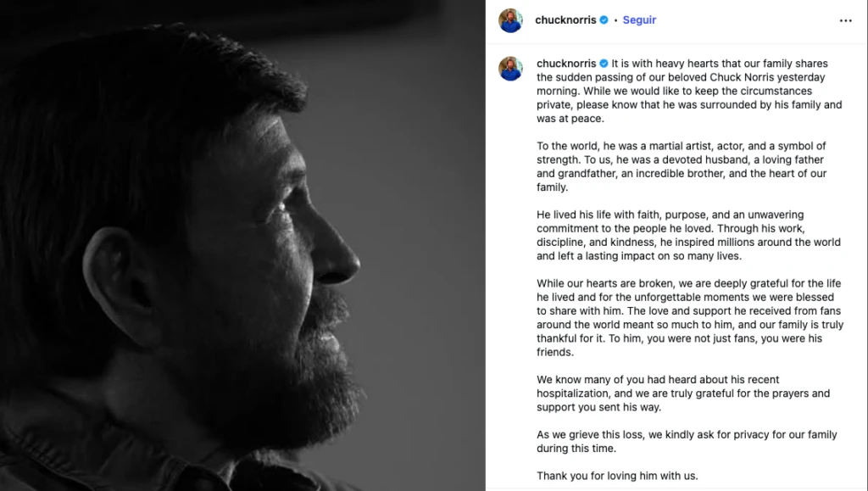Open chucknorris profile from the header username
The height and width of the screenshot is (491, 868).
pyautogui.click(x=565, y=20)
